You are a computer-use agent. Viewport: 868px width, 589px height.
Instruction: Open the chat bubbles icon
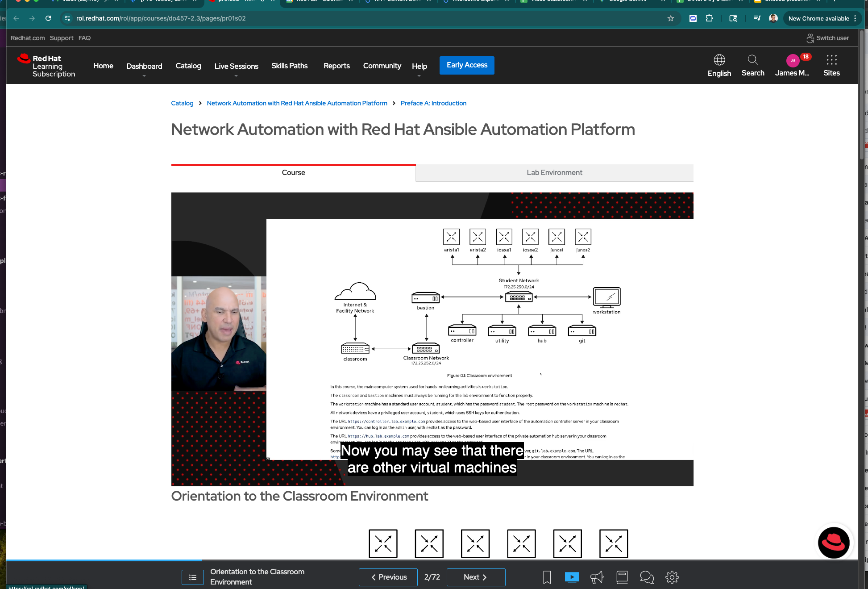647,577
